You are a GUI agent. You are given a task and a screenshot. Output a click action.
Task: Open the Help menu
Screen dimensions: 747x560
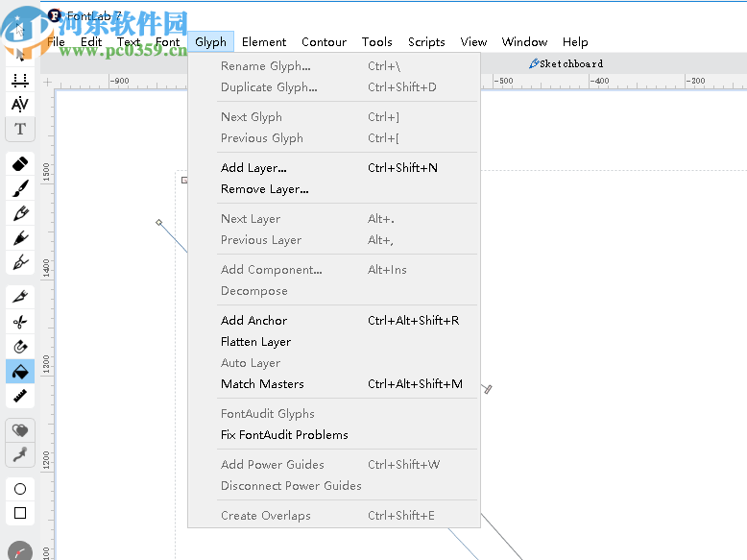[575, 42]
